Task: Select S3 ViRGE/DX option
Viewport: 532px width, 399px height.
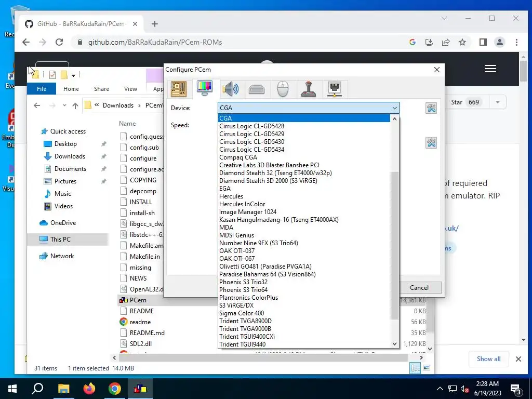Action: pyautogui.click(x=304, y=305)
